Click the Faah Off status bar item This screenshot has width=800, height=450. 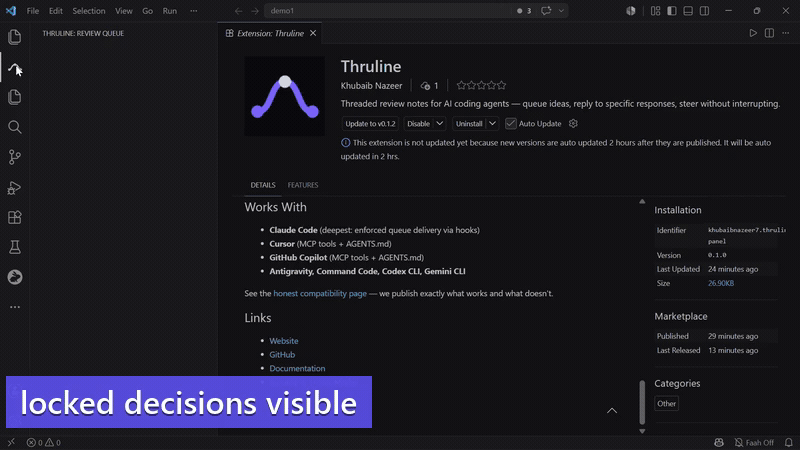(x=754, y=442)
